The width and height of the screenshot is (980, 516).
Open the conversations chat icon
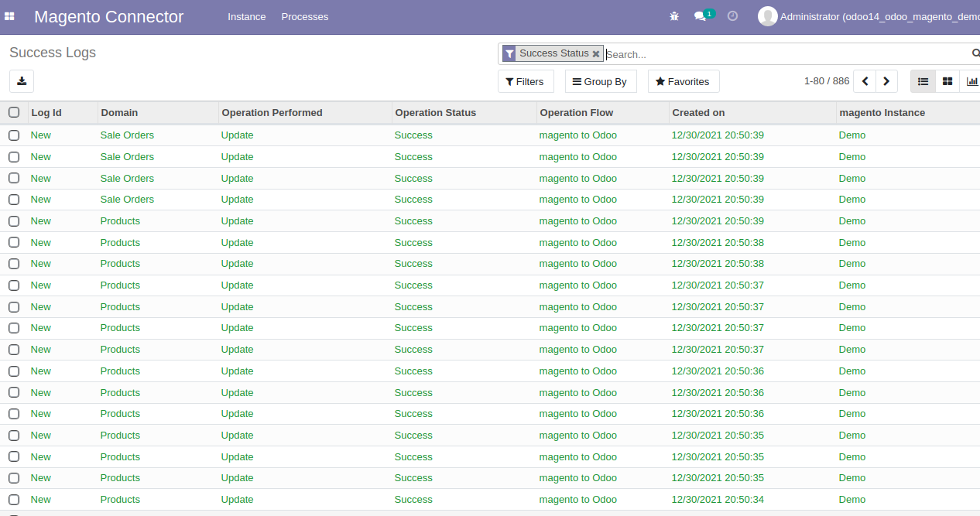(x=701, y=16)
